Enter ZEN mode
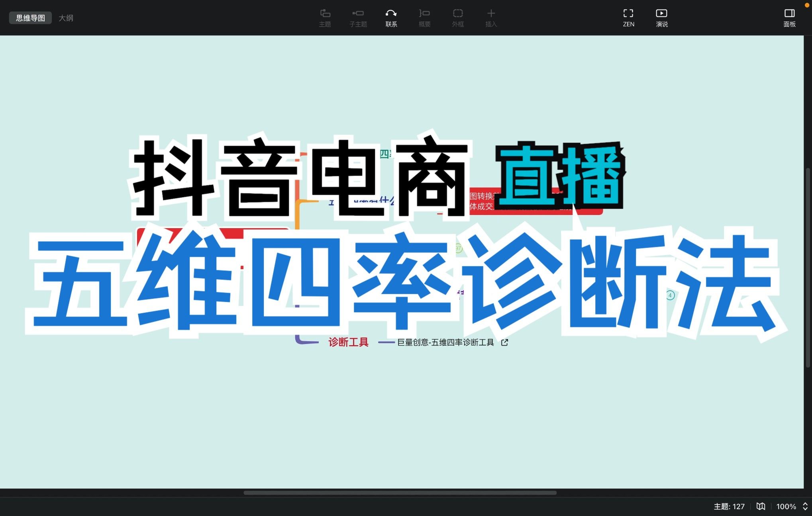This screenshot has width=812, height=516. pyautogui.click(x=628, y=18)
